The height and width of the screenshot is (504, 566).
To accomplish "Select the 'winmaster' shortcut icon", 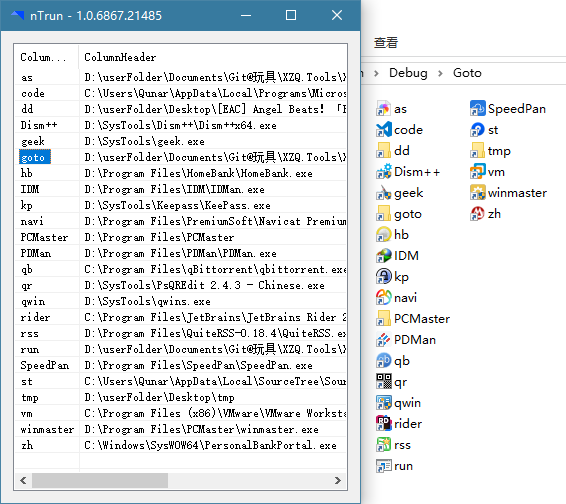I will (x=478, y=193).
